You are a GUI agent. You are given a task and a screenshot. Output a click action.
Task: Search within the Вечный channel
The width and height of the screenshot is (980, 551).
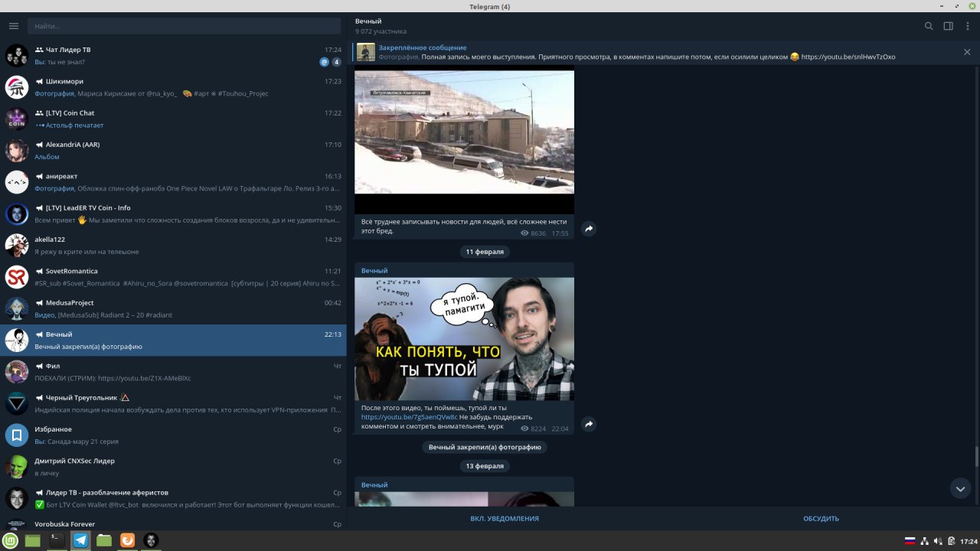tap(929, 26)
